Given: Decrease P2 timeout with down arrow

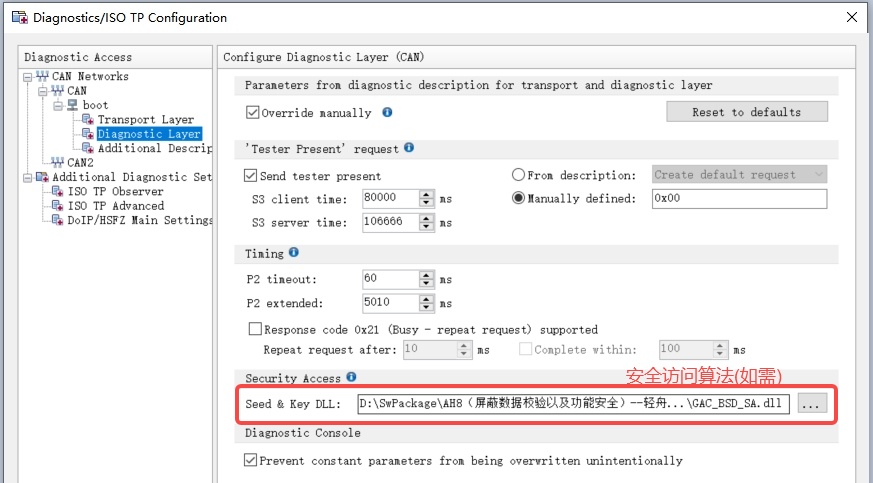Looking at the screenshot, I should tap(426, 284).
